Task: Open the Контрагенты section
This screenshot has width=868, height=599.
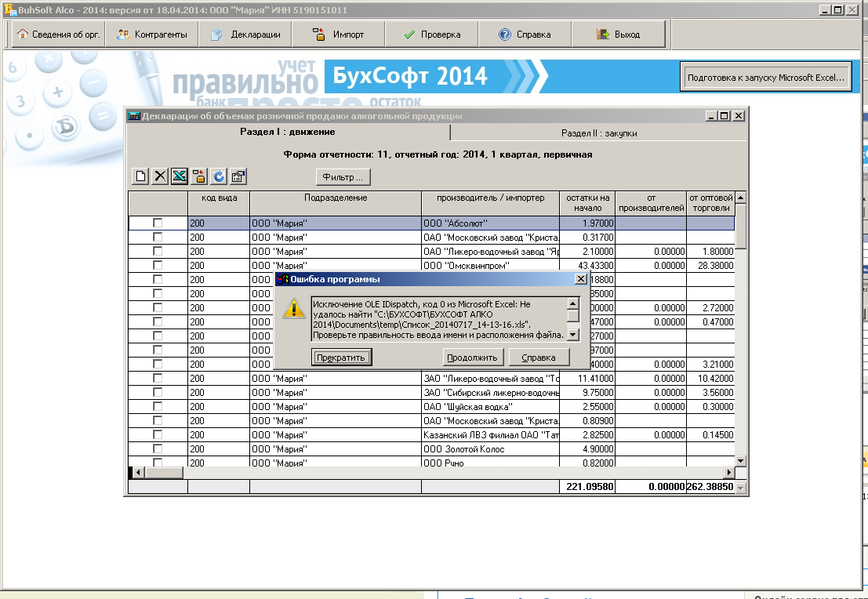Action: pos(151,34)
